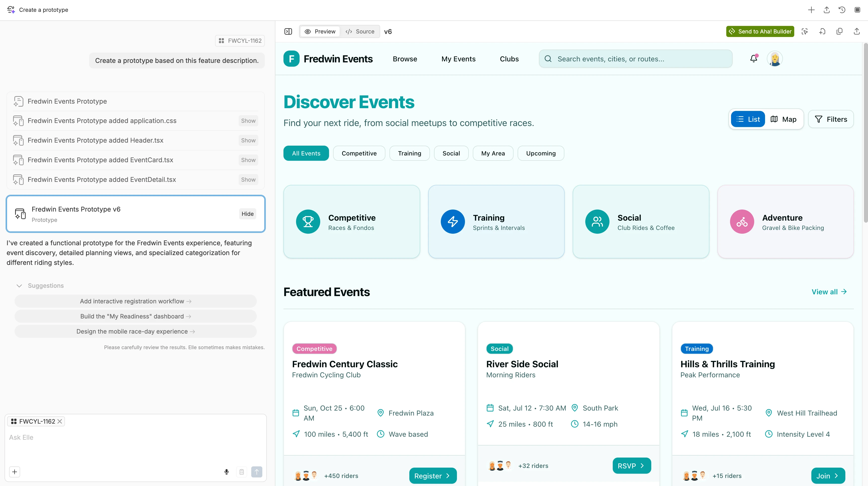
Task: Switch to Source view
Action: click(360, 31)
